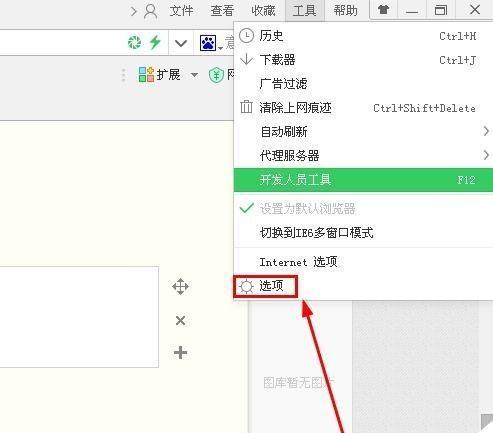Click the plus add icon
493x433 pixels.
click(x=180, y=352)
